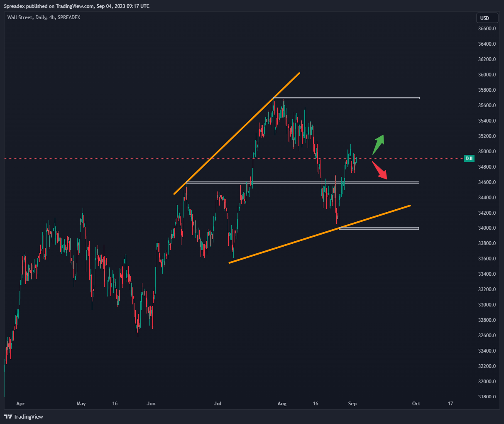Click the 35000.0 price axis label

coord(487,152)
